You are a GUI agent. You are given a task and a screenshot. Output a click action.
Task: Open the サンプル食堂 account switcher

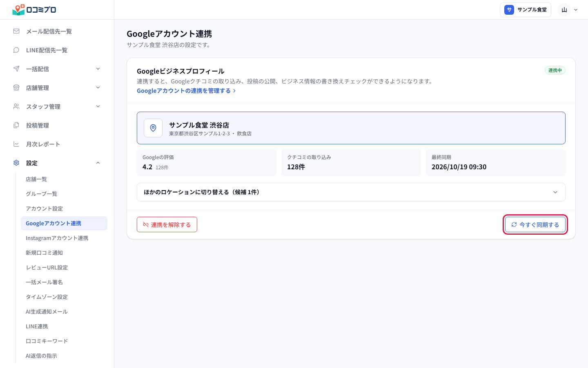tap(526, 10)
